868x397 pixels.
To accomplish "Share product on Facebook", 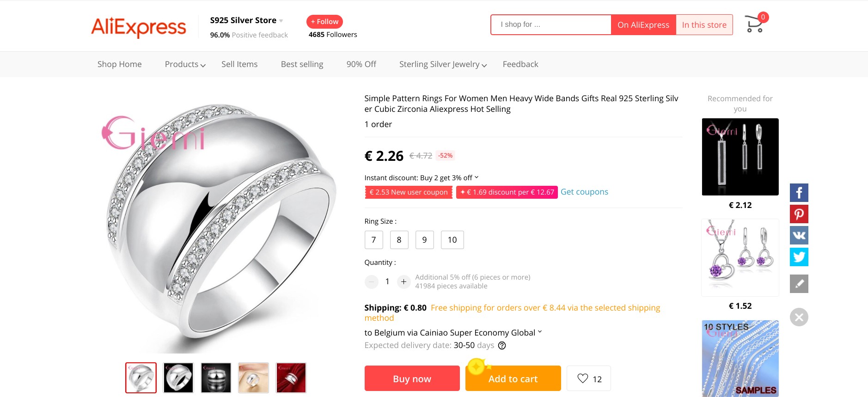I will point(799,193).
